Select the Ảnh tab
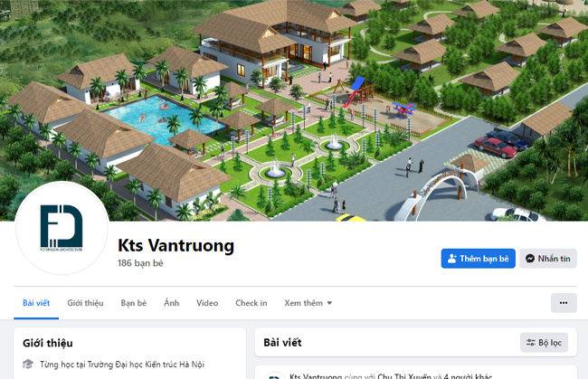 [x=171, y=303]
